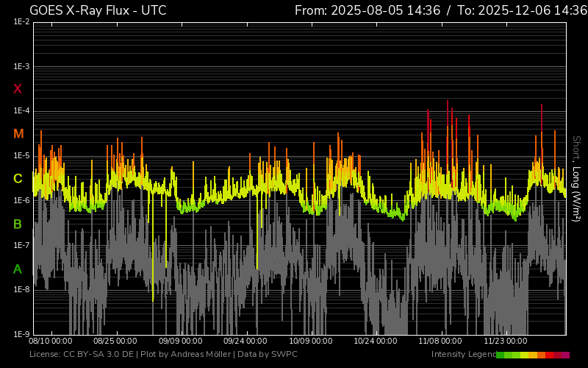Click the Intensity Legend label
Image resolution: width=588 pixels, height=368 pixels.
tap(462, 355)
